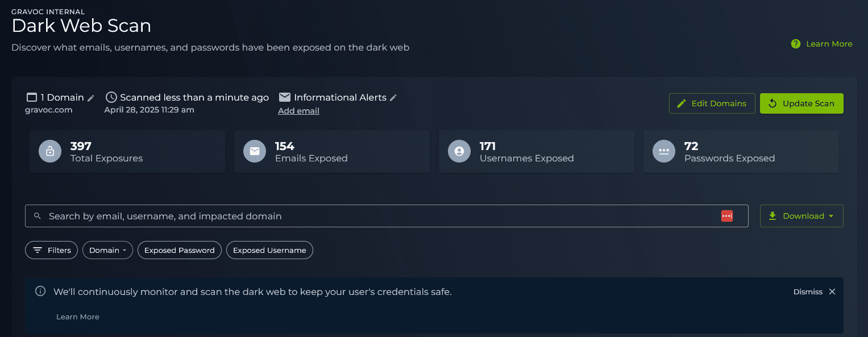Click the password dots icon on Passwords Exposed card
The image size is (868, 337).
(x=663, y=151)
